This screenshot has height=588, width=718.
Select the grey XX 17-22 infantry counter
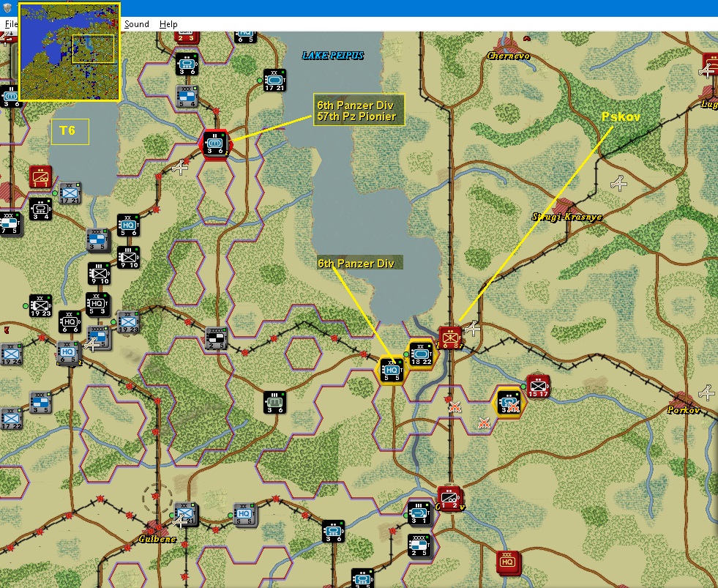tap(11, 418)
